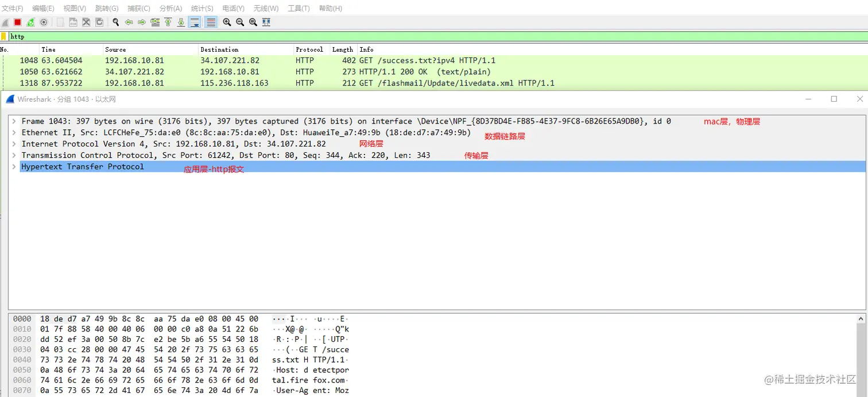Expand Internet Protocol Version 4 node
The height and width of the screenshot is (397, 868).
[x=14, y=144]
